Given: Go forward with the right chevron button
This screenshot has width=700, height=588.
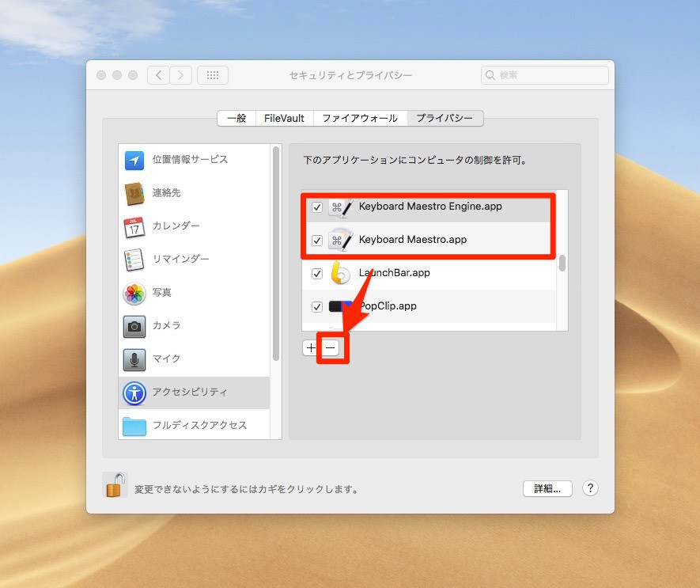Looking at the screenshot, I should point(181,75).
